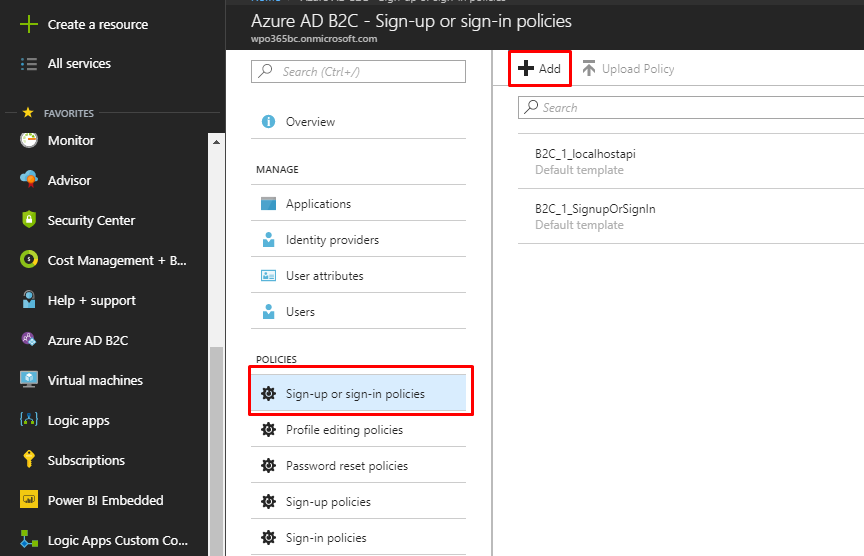Screen dimensions: 864x556
Task: Click Default template under B2C_1_SignupOrSignIn
Action: [x=579, y=225]
